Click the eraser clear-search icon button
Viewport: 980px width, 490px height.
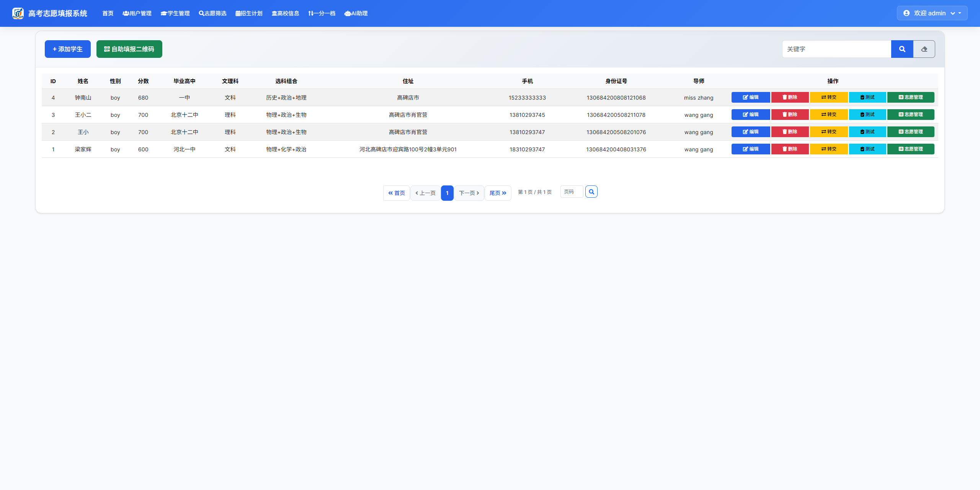tap(924, 49)
